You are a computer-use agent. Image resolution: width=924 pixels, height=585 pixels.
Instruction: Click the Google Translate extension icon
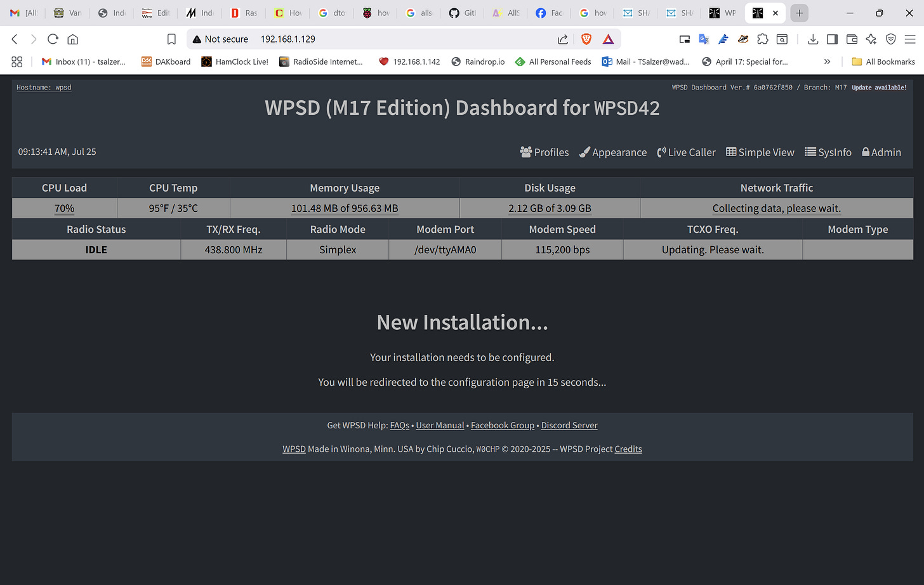tap(704, 39)
